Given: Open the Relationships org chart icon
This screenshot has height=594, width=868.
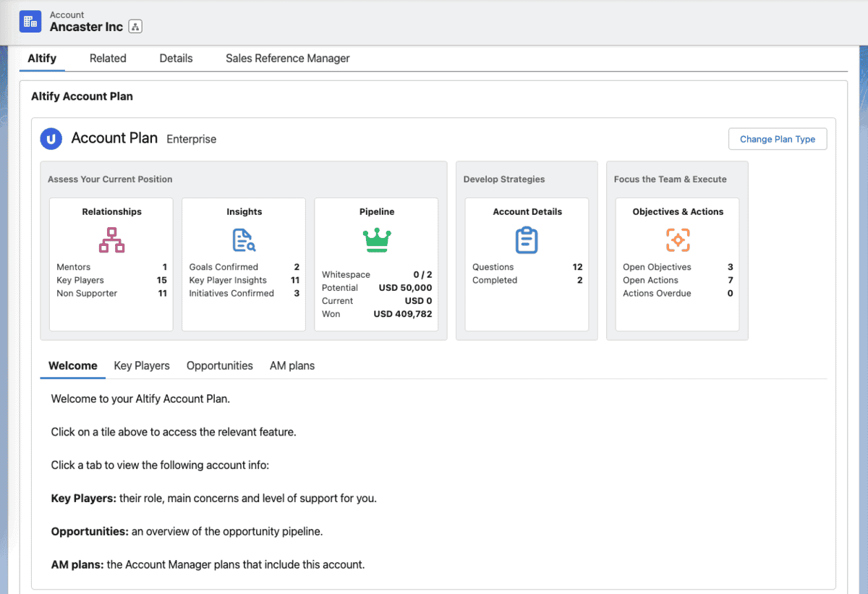Looking at the screenshot, I should (111, 240).
